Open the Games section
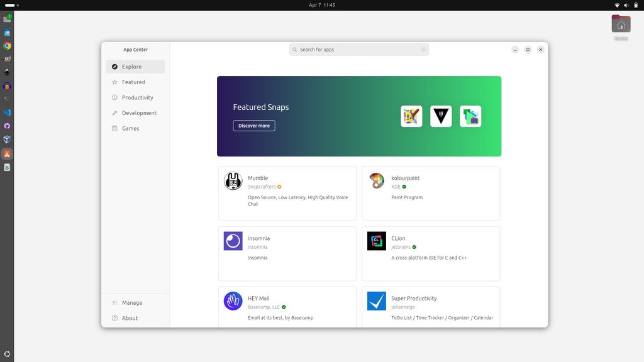The width and height of the screenshot is (644, 362). (x=130, y=128)
